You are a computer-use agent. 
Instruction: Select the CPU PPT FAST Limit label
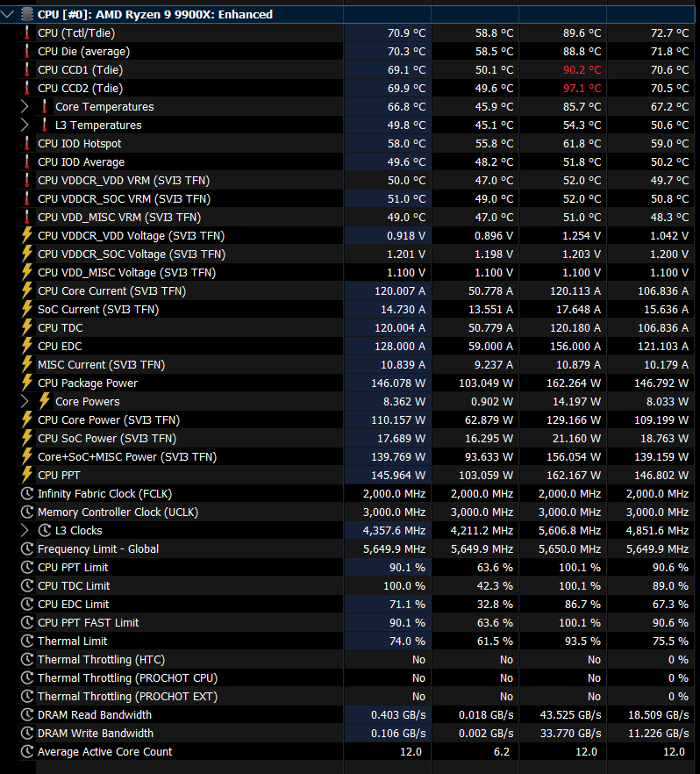[89, 622]
